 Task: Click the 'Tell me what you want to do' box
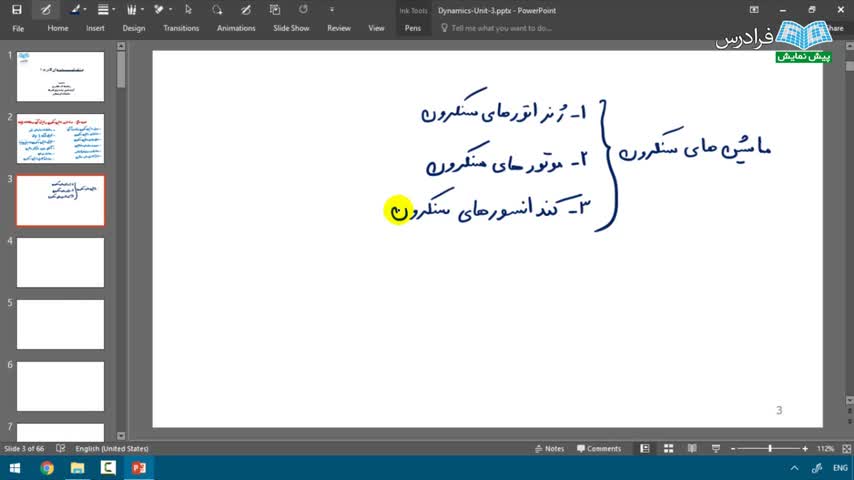click(496, 28)
